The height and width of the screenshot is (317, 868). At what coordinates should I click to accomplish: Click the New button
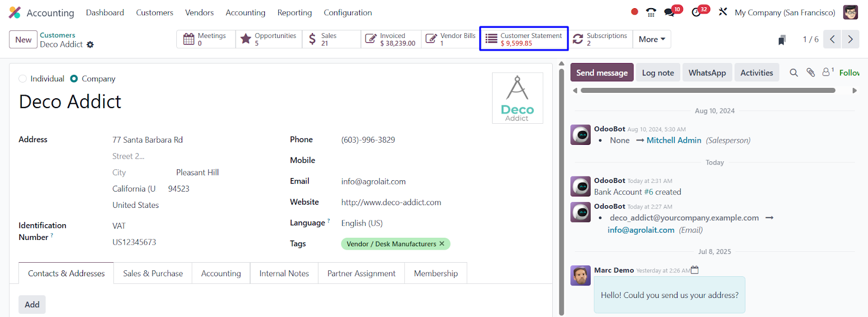(x=23, y=40)
